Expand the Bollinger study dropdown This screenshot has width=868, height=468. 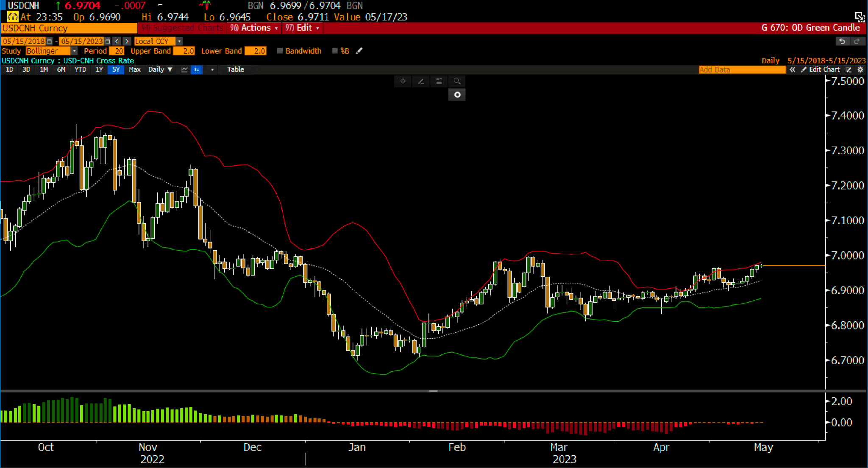click(x=74, y=51)
